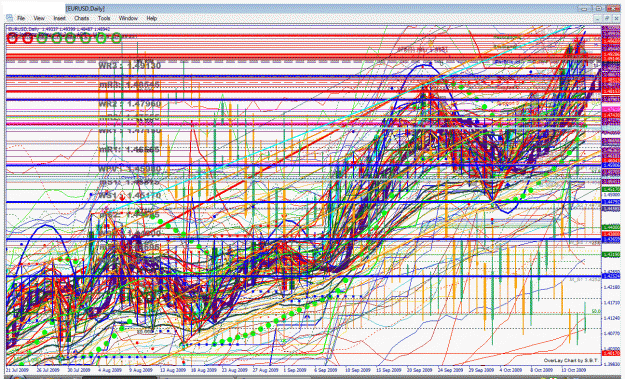
Task: Click the 1.41240 price axis value
Action: click(x=611, y=318)
